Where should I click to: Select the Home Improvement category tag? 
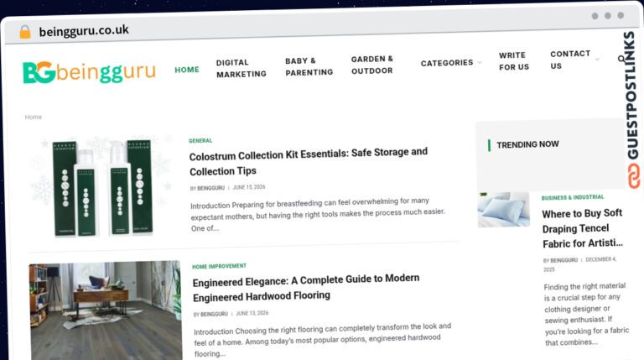coord(219,266)
